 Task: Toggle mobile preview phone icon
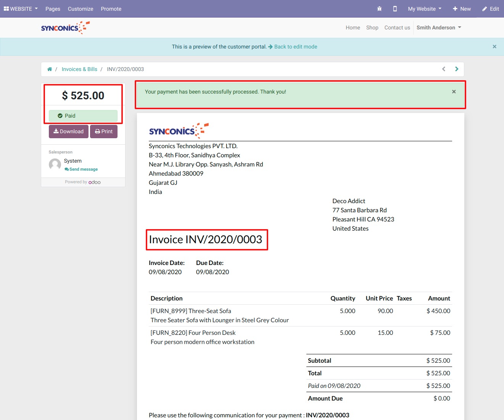coord(395,9)
